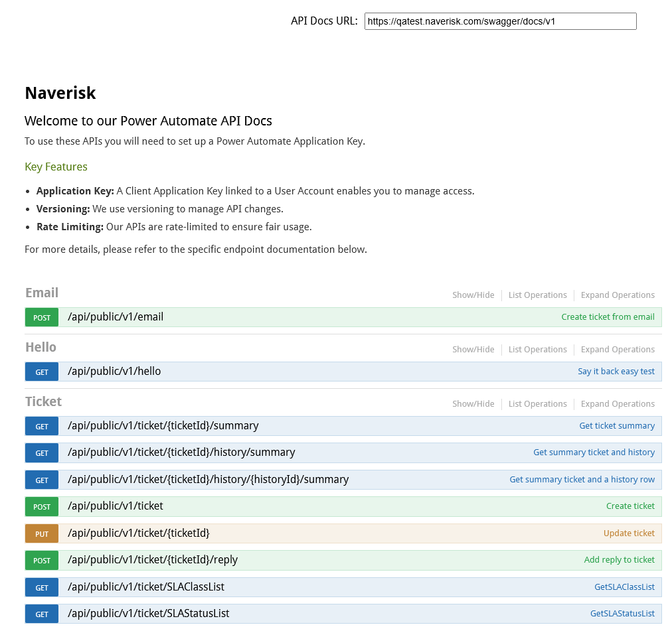Click the 'Get summary ticket and history' description
This screenshot has height=631, width=672.
[594, 453]
